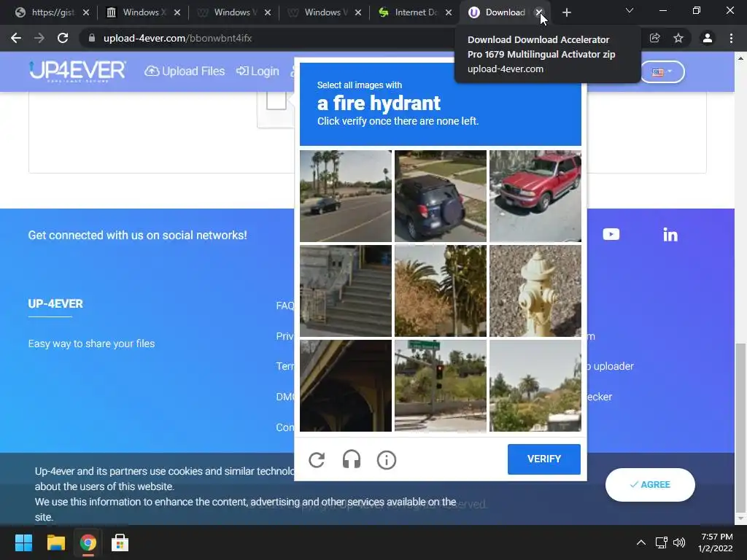Open the Chrome three-dot menu

coord(731,38)
